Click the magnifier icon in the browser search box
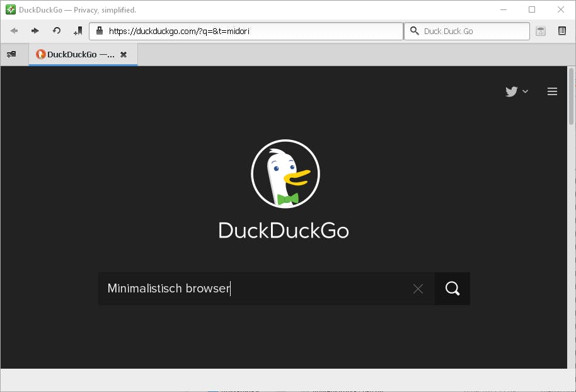Screen dimensions: 576x392 [415, 31]
